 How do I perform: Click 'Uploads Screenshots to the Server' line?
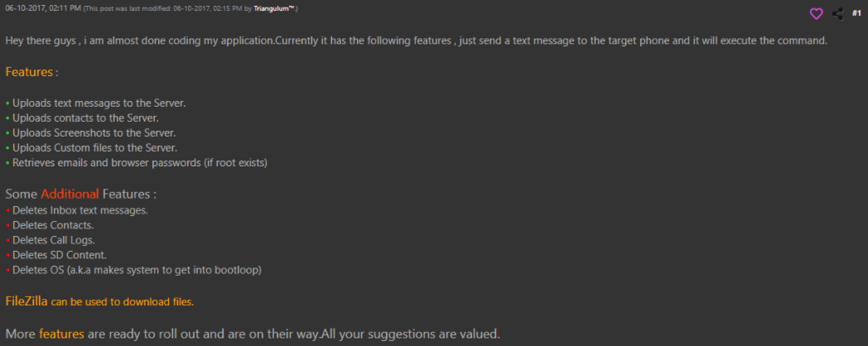(x=94, y=132)
